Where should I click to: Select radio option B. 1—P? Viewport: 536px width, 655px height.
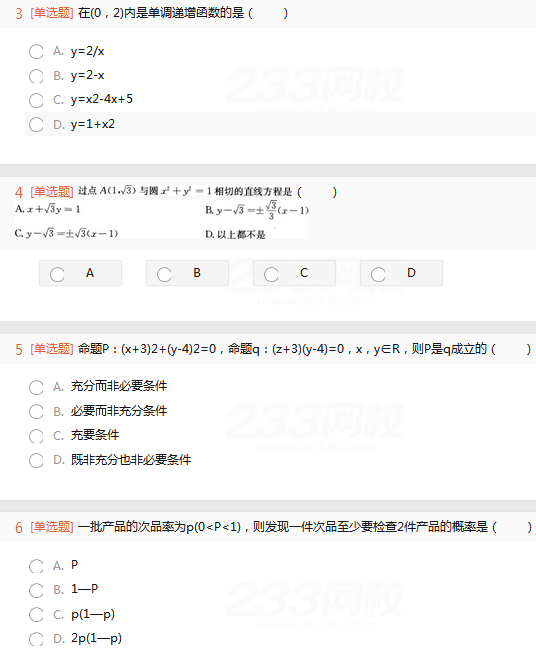(36, 590)
